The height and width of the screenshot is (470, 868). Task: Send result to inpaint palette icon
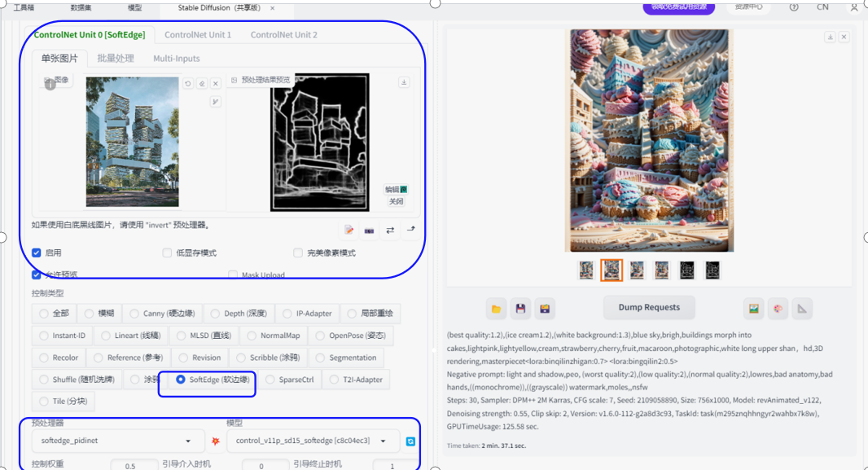778,309
